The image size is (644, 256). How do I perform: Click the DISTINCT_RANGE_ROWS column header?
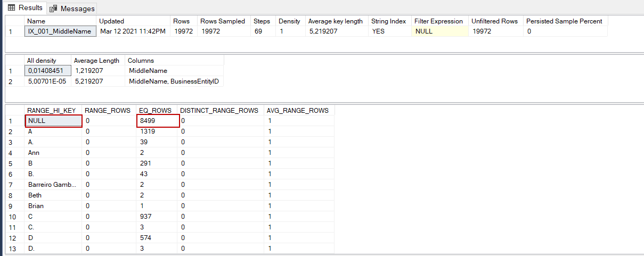(x=219, y=111)
